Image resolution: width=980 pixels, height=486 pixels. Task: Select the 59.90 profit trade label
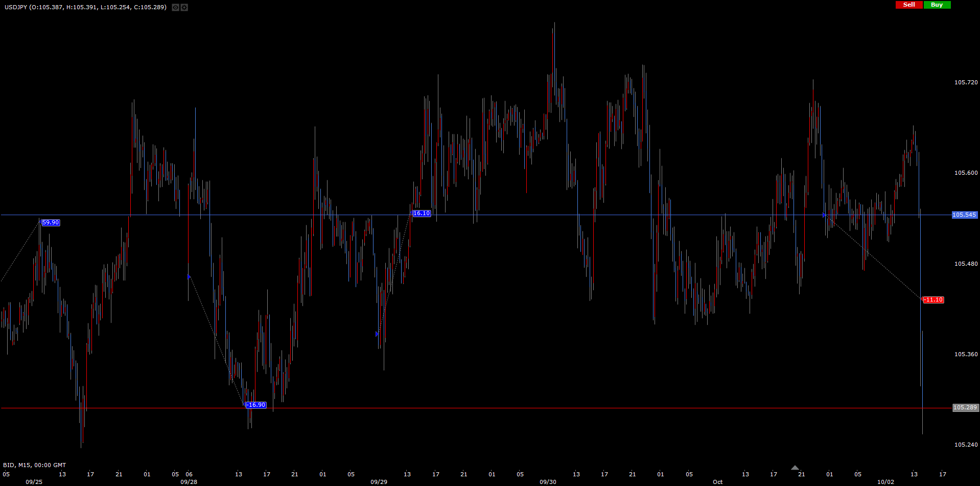(x=51, y=223)
